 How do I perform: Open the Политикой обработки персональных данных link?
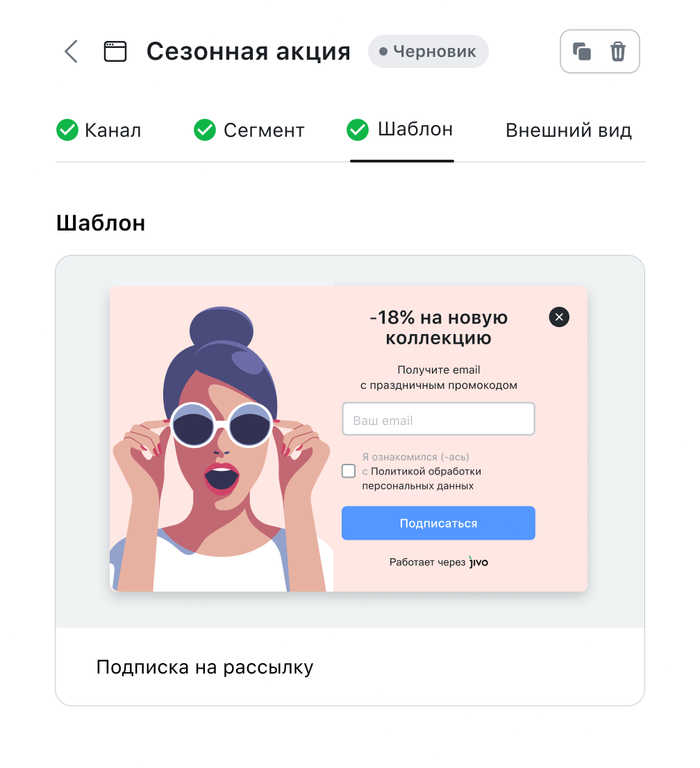(422, 478)
